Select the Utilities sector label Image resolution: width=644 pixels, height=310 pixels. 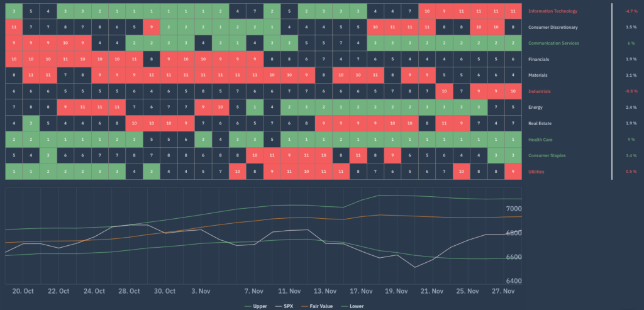point(538,172)
